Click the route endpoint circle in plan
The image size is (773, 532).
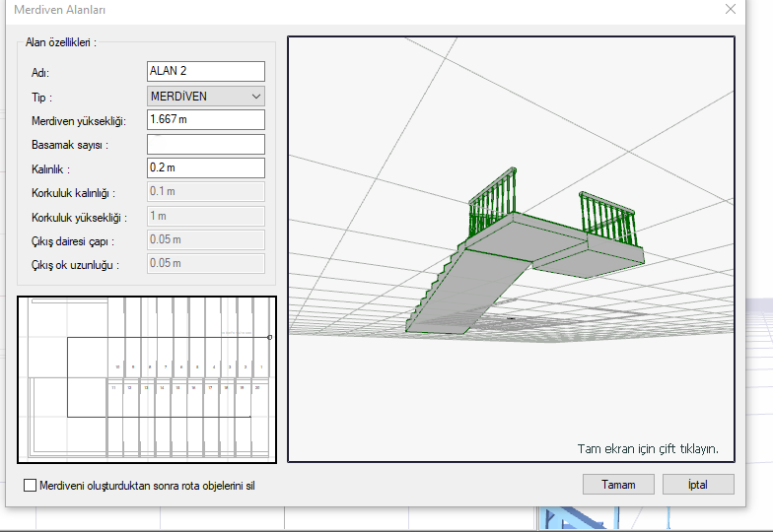click(x=269, y=337)
